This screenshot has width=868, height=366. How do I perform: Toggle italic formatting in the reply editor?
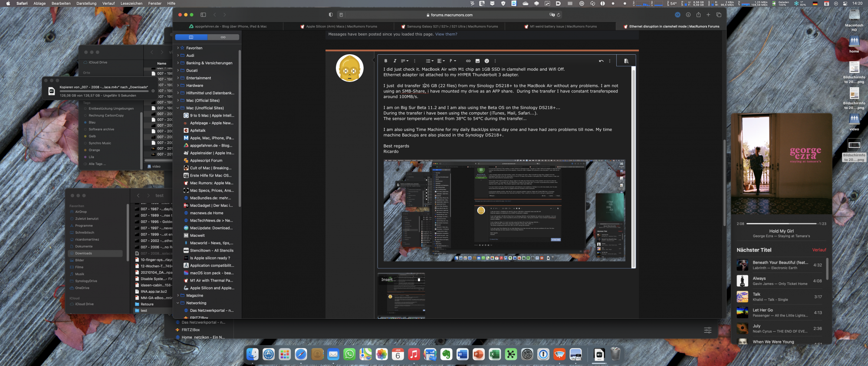click(395, 61)
